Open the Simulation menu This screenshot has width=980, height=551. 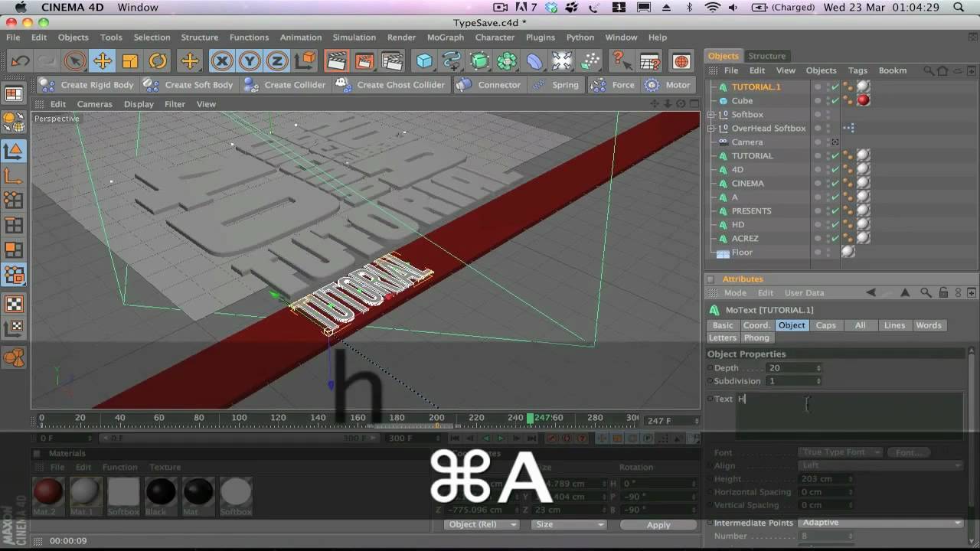[x=354, y=37]
